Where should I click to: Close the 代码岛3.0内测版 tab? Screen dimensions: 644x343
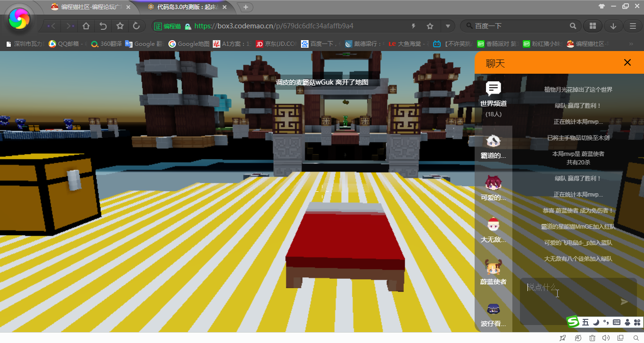click(x=225, y=7)
